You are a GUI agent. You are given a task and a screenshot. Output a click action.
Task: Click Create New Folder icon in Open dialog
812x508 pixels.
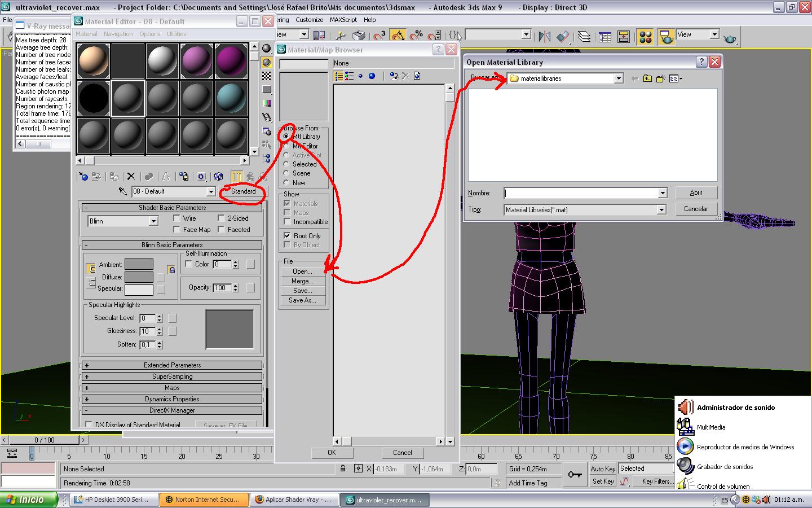660,78
